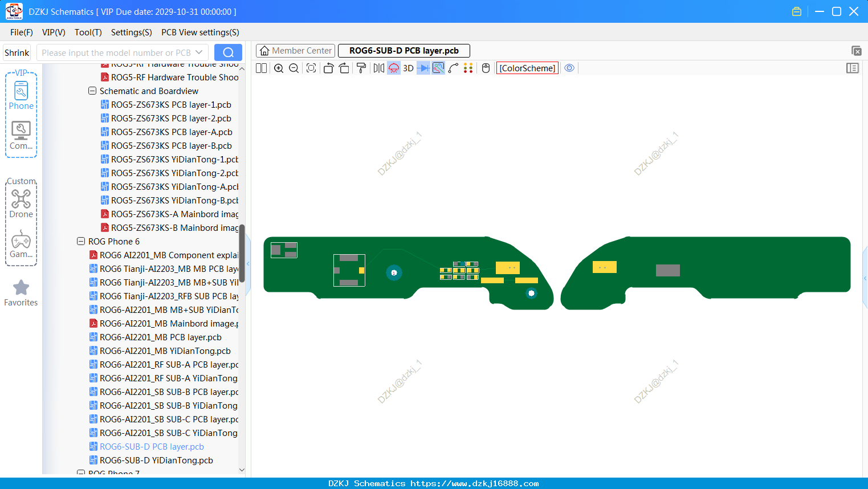Screen dimensions: 868x489
Task: Zoom in on the PCB view
Action: 279,68
